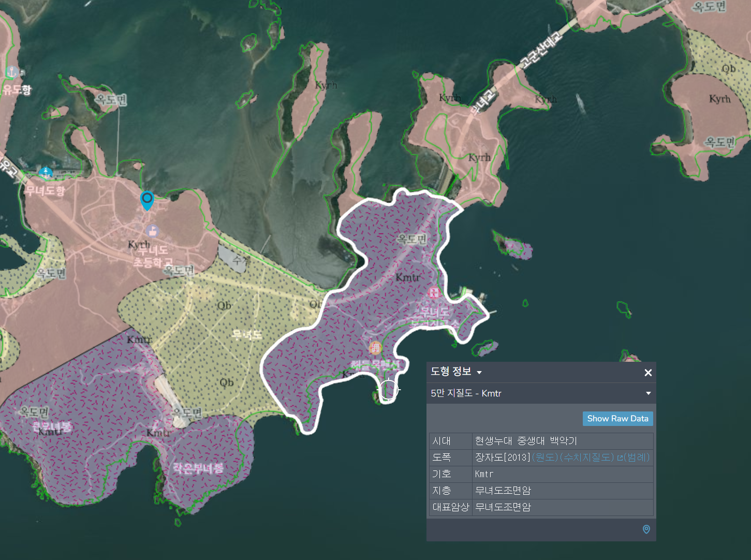This screenshot has width=751, height=560.
Task: Click the external link icon before 범례
Action: click(620, 458)
